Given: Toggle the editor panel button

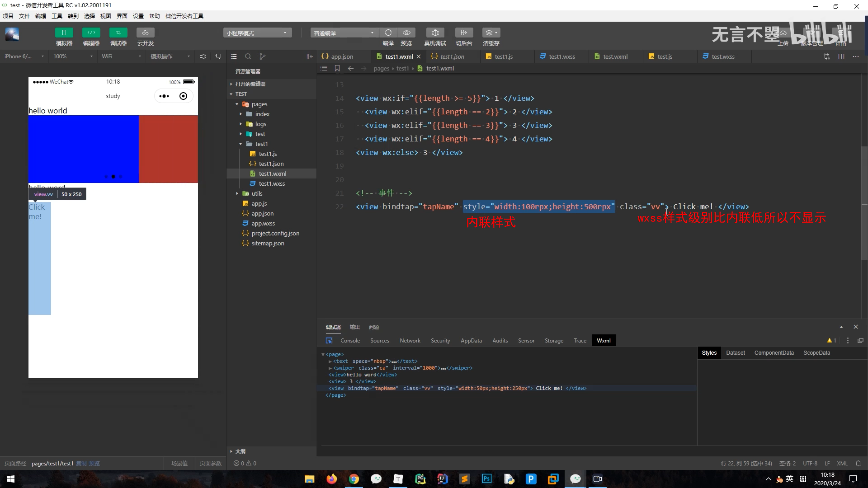Looking at the screenshot, I should (x=91, y=33).
